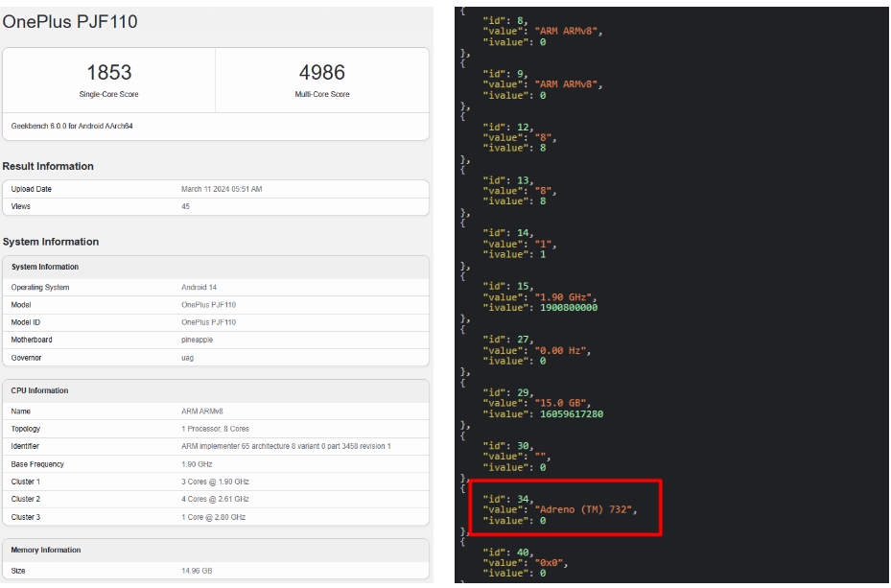Click the "Cluster 1" row label
This screenshot has width=891, height=588.
tap(26, 482)
